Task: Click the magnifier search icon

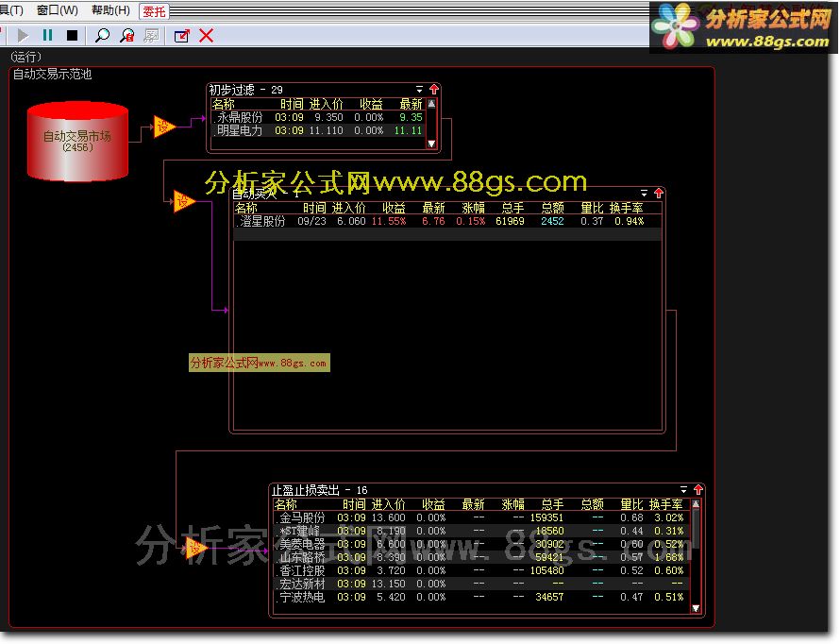Action: coord(102,36)
